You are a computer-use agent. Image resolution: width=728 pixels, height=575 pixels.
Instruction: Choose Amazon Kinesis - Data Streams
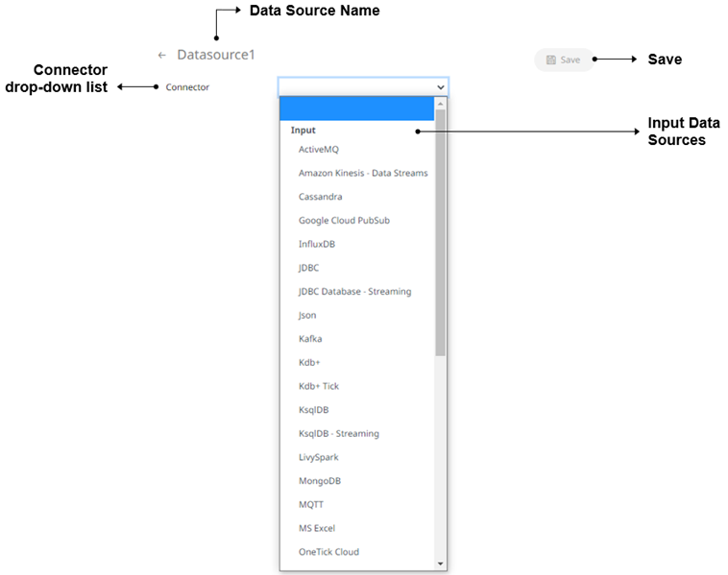(363, 174)
